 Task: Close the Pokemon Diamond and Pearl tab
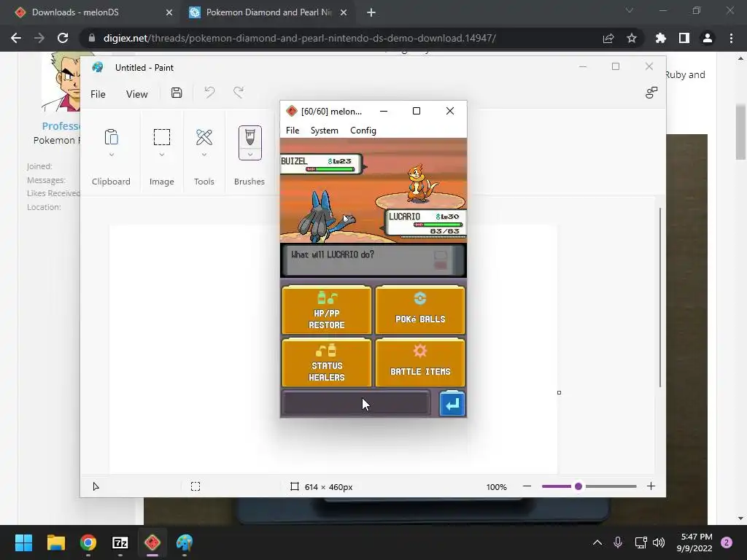(344, 12)
